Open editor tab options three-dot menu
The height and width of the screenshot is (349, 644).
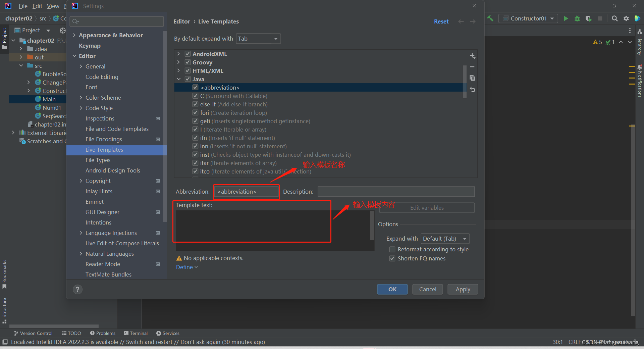[x=630, y=31]
